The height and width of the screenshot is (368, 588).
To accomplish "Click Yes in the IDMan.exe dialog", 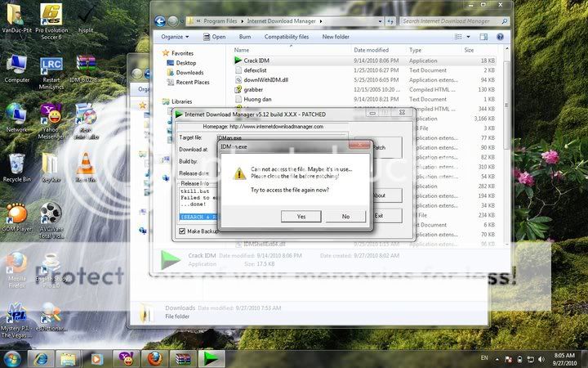I will point(301,216).
